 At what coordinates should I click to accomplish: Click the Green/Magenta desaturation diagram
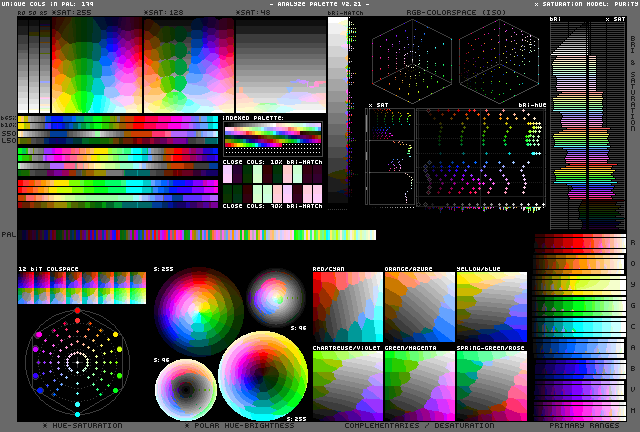[419, 384]
